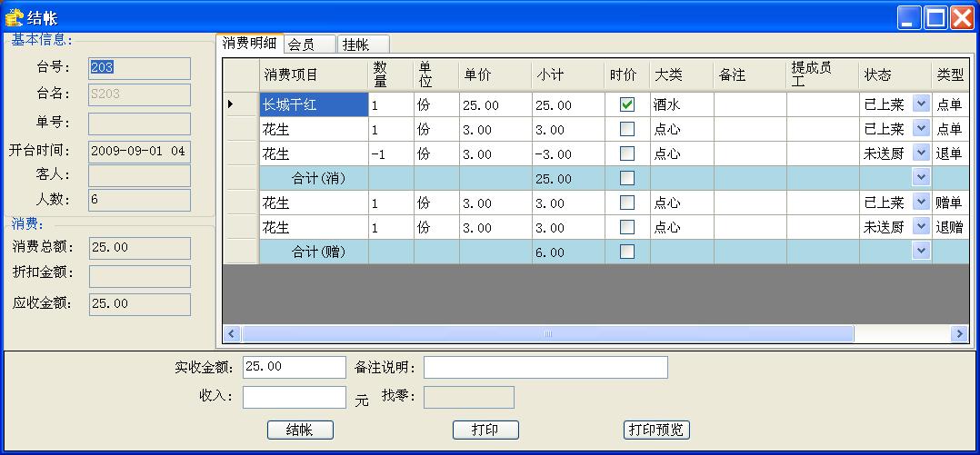
Task: Focus the 备注说明 text box
Action: 545,367
